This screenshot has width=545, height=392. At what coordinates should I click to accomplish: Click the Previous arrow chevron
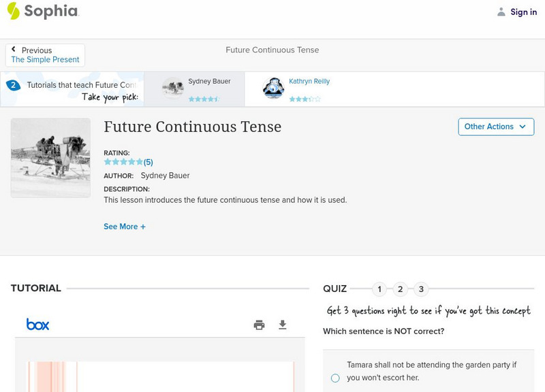[x=14, y=50]
